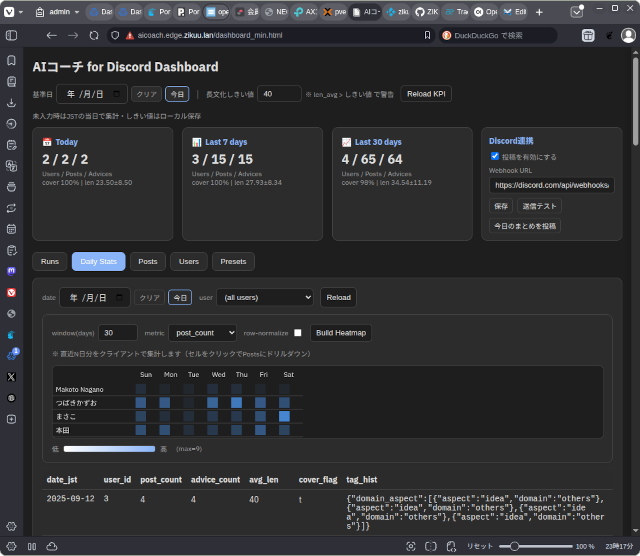Click the 今日 toggle in Daily Stats filter
The width and height of the screenshot is (640, 556).
point(179,297)
